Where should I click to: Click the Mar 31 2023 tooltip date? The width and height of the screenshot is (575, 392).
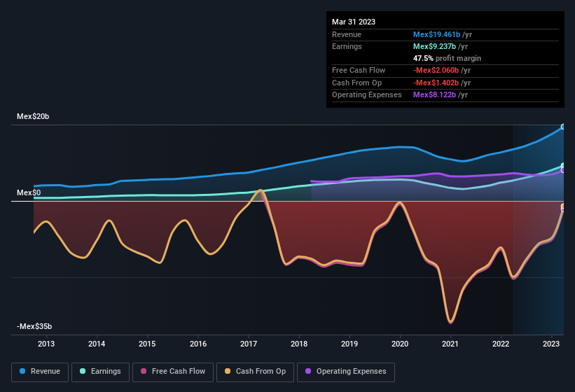pyautogui.click(x=354, y=22)
